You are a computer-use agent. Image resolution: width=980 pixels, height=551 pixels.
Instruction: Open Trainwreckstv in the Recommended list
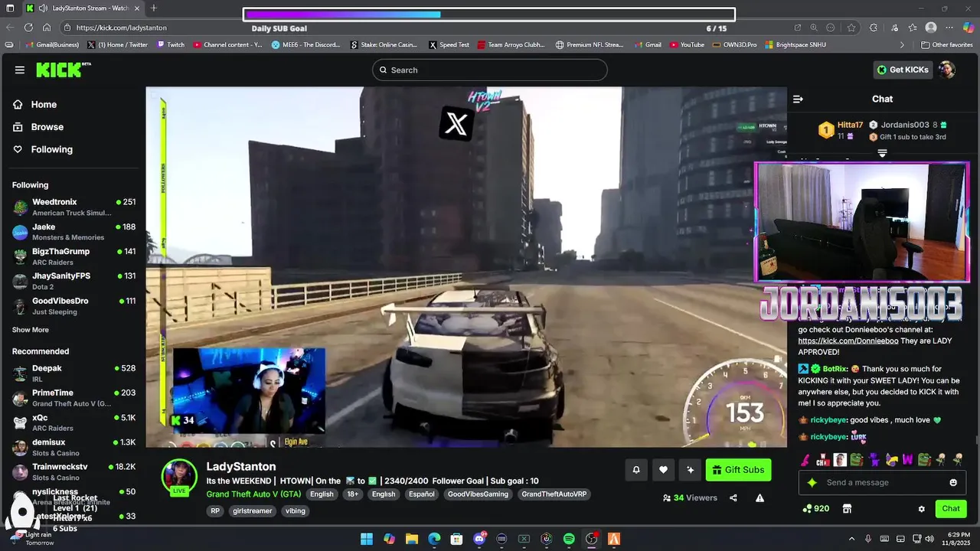tap(73, 471)
